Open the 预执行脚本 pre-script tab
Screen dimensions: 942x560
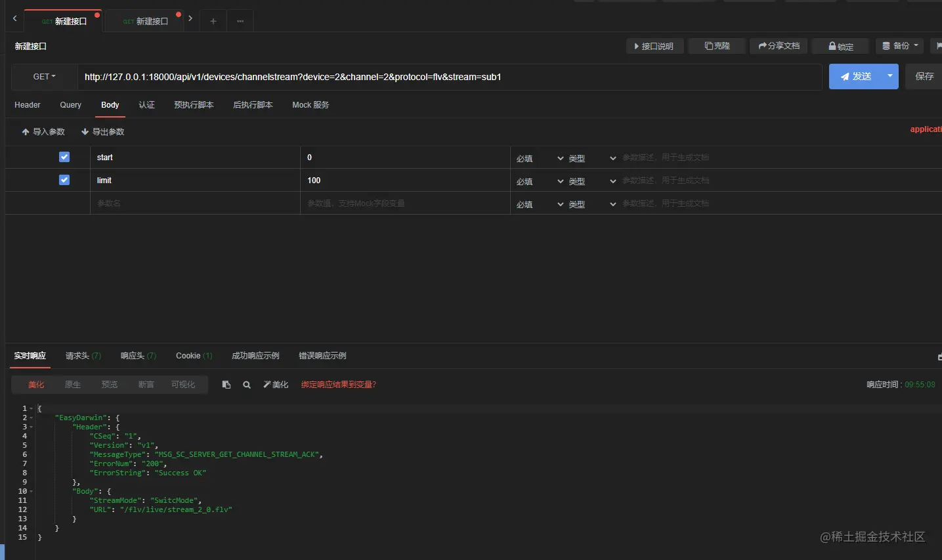coord(194,105)
